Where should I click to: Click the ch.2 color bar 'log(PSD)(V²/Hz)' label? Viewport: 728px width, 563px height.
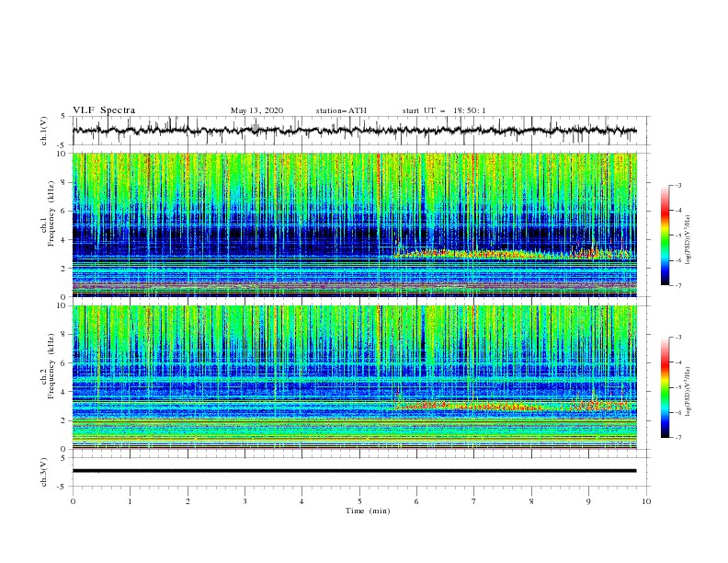(x=688, y=391)
